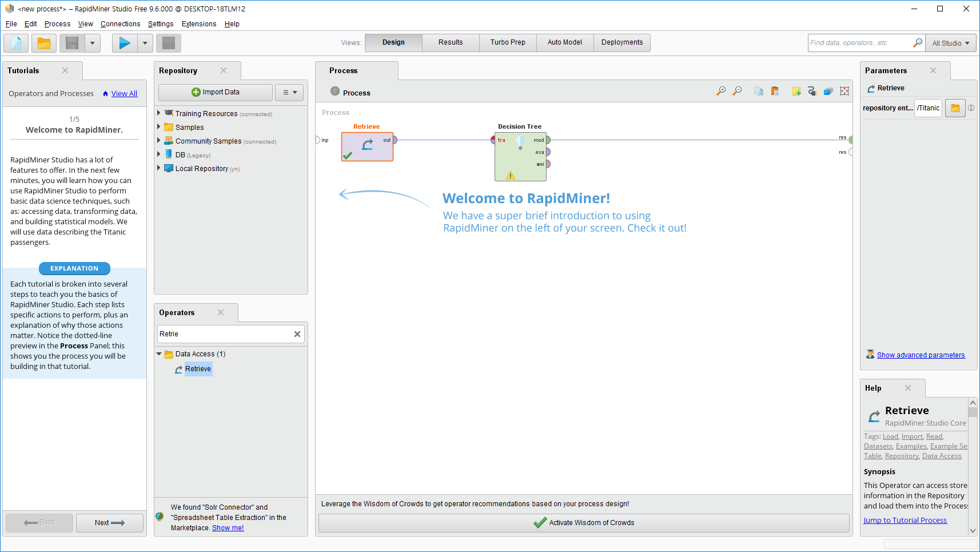
Task: Click the lightbulb hint on Decision Tree
Action: [x=520, y=142]
